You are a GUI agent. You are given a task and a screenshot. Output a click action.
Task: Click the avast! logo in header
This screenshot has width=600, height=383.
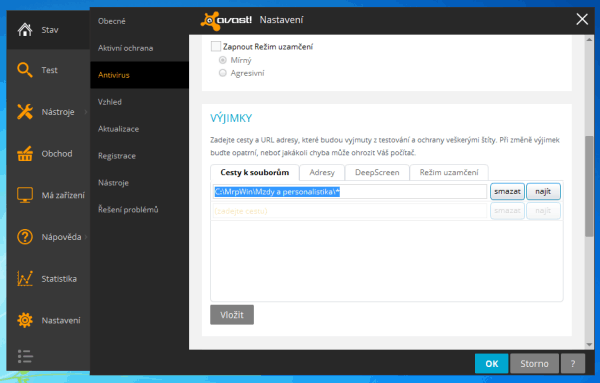tap(226, 20)
